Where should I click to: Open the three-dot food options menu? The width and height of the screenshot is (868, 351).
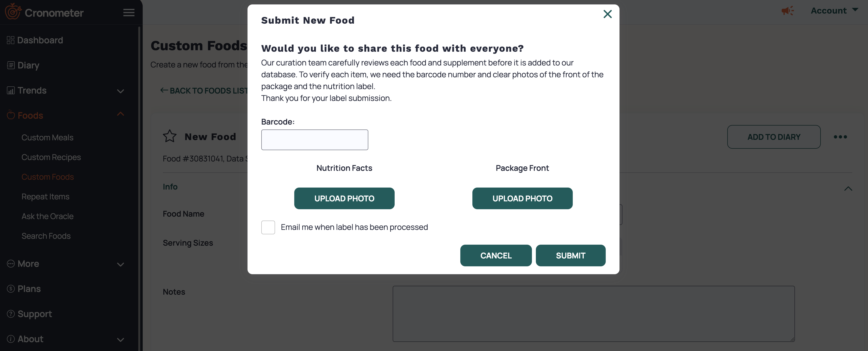pos(840,137)
